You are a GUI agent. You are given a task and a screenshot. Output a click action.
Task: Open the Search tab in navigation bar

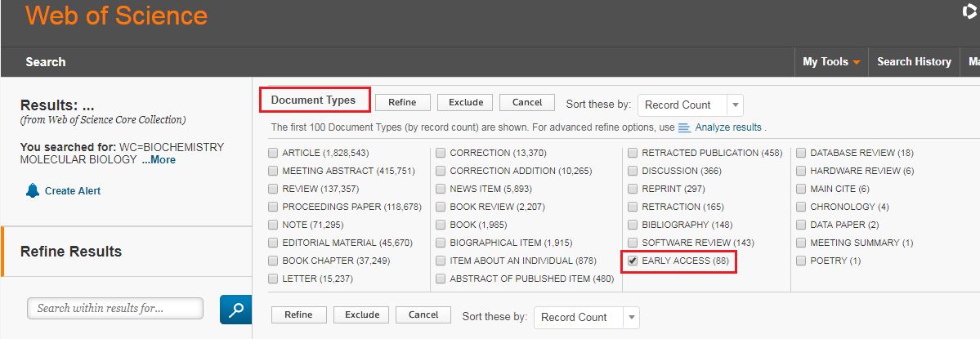point(46,62)
